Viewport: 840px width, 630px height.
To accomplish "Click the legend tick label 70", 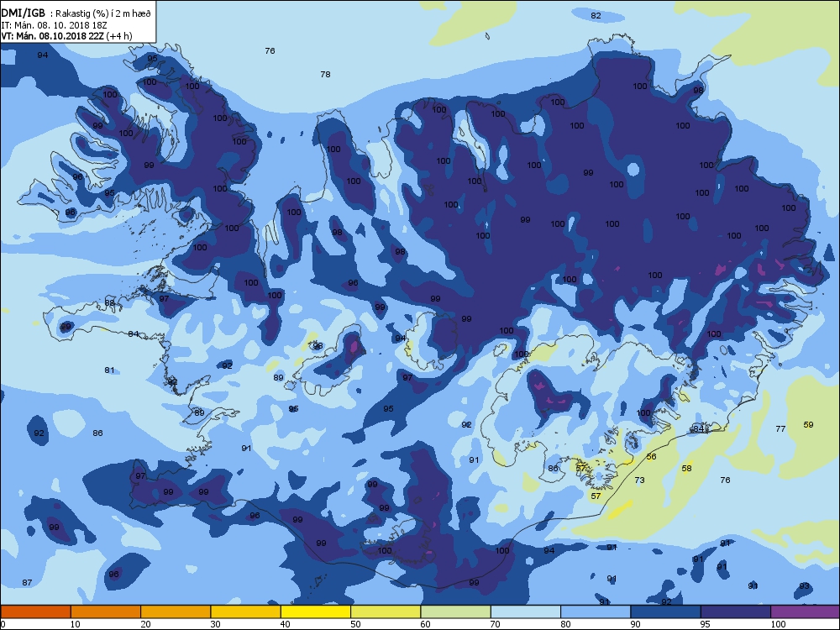I will (495, 624).
